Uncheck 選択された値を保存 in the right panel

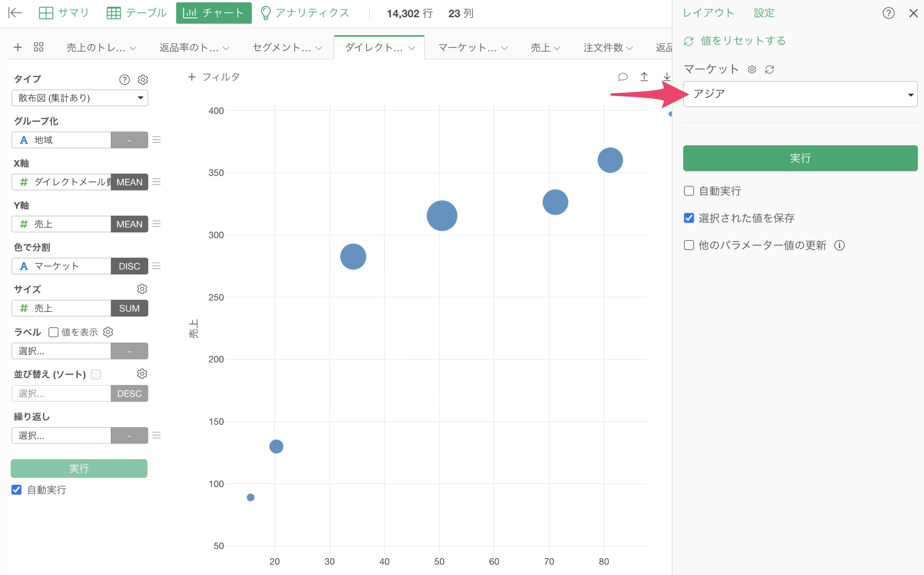coord(689,218)
